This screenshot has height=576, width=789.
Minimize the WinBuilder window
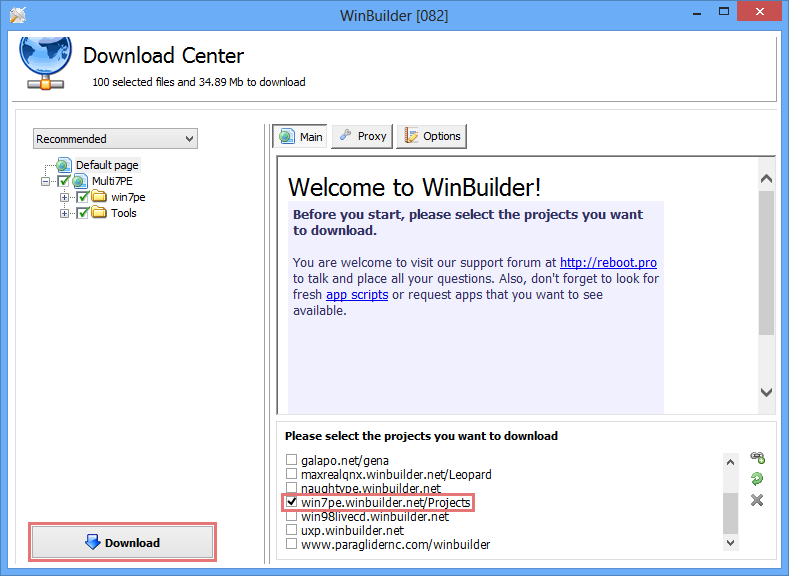(x=697, y=12)
